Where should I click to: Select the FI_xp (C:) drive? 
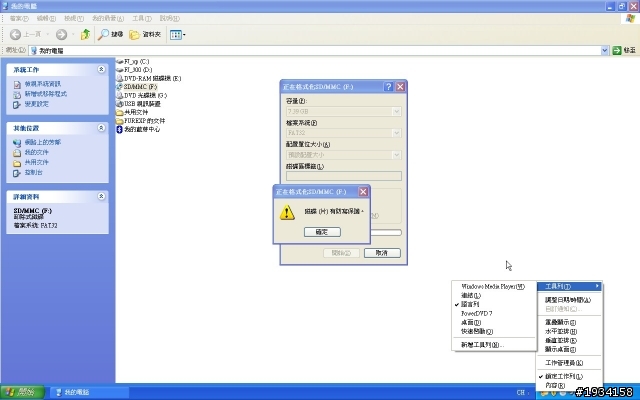point(133,61)
